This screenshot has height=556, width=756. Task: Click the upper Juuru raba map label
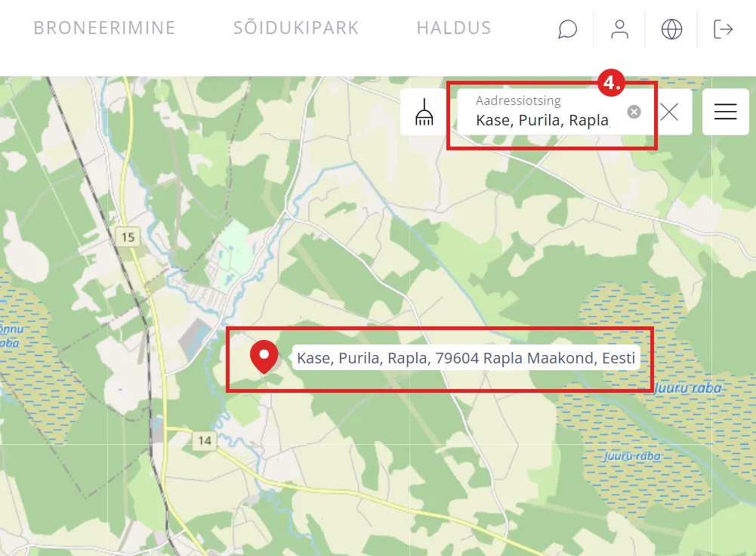pyautogui.click(x=688, y=388)
